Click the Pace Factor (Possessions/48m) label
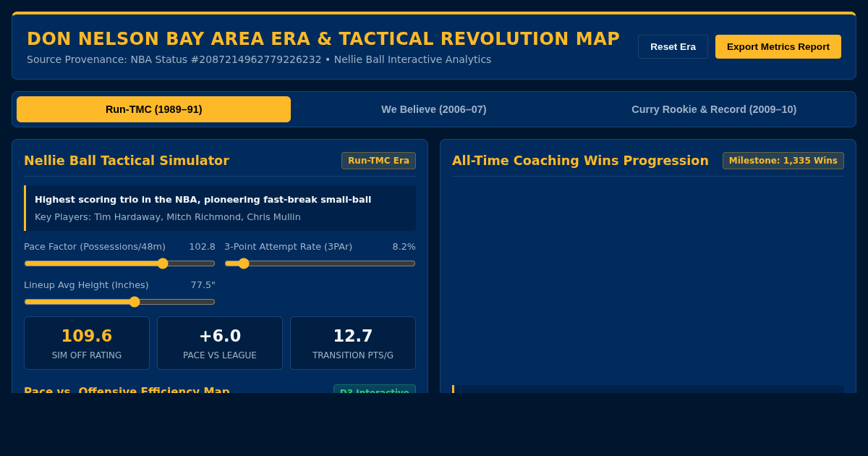 click(95, 247)
